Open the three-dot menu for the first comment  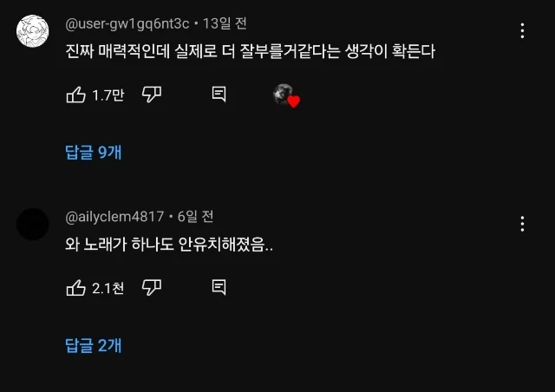(522, 31)
